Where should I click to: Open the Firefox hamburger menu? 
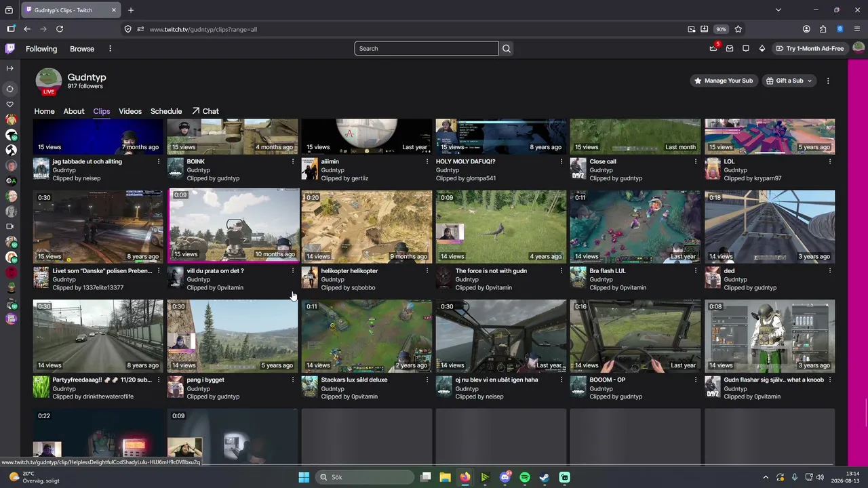coord(858,29)
